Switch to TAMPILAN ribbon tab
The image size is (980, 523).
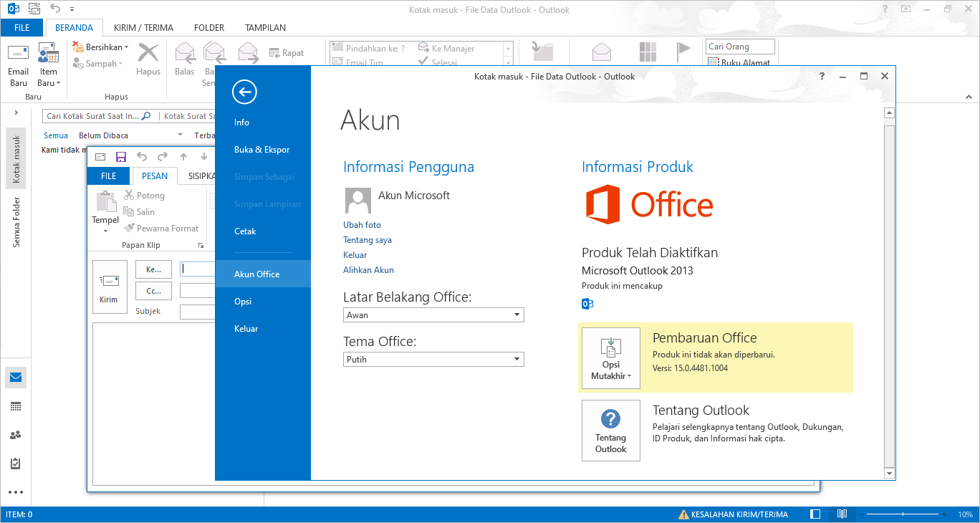[x=265, y=28]
